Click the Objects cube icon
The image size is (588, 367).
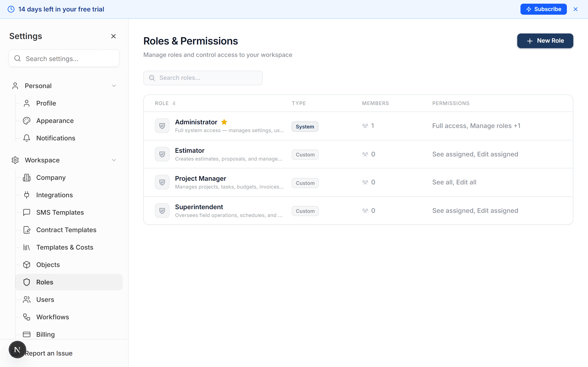27,264
